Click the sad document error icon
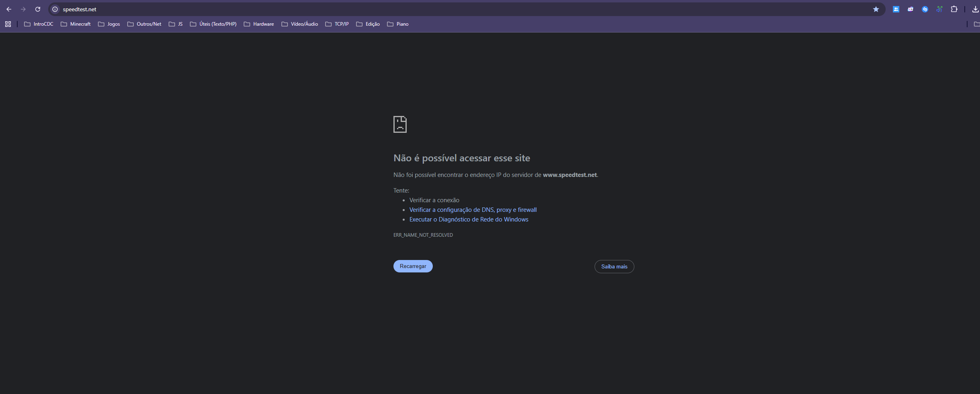 click(x=400, y=124)
